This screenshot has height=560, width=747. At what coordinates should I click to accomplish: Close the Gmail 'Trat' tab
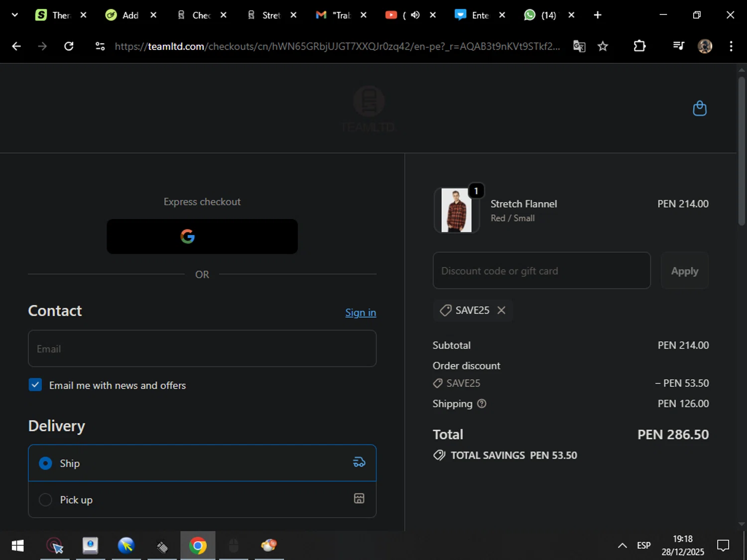point(364,15)
